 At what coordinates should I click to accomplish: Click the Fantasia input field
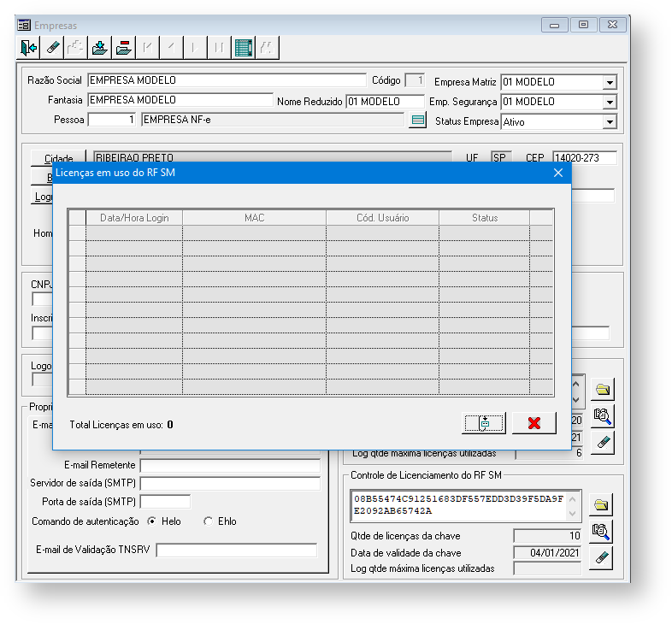click(180, 100)
